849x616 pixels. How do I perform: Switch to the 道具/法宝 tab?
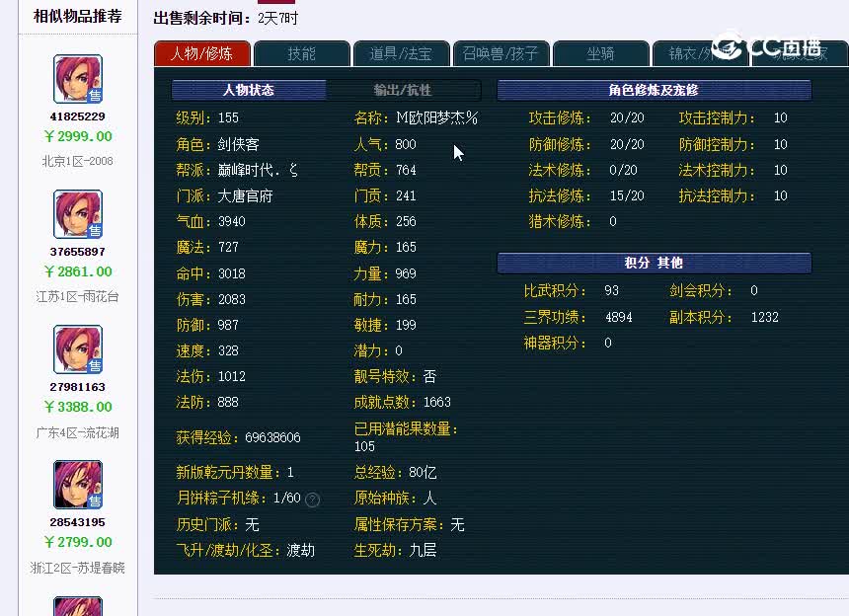pos(401,53)
